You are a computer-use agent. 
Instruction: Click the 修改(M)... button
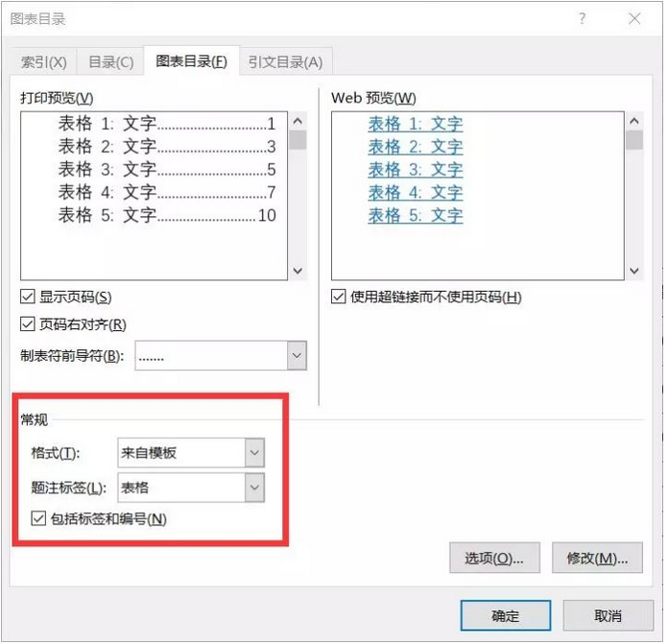pyautogui.click(x=597, y=558)
